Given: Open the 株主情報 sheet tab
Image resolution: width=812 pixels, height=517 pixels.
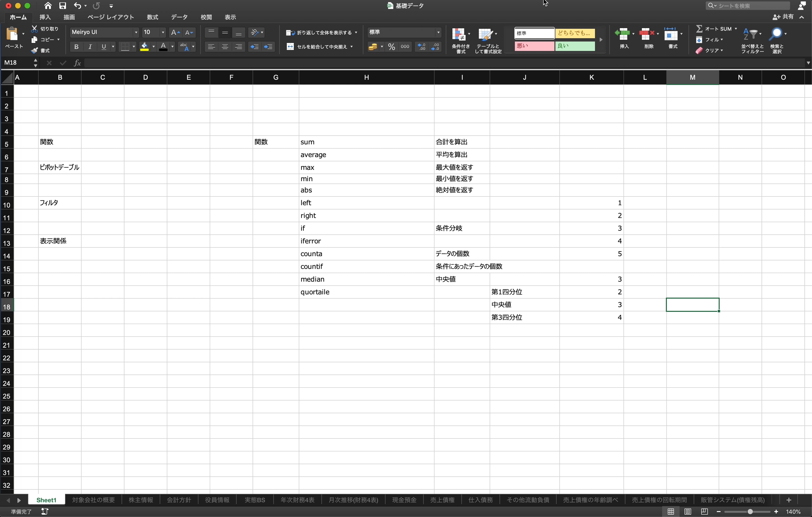Looking at the screenshot, I should point(140,500).
